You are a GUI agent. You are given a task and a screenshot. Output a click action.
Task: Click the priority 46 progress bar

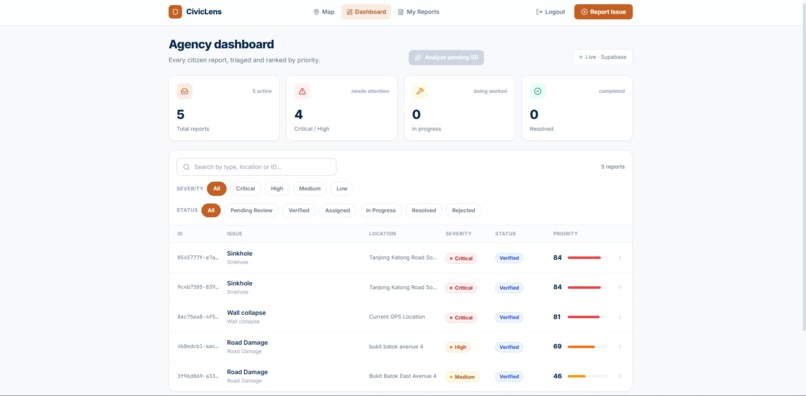587,376
